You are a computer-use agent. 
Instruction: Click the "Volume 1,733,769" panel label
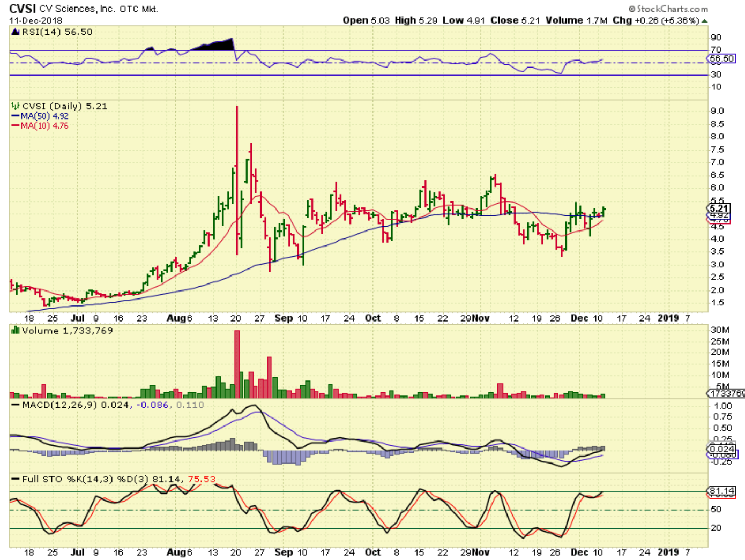[x=68, y=331]
